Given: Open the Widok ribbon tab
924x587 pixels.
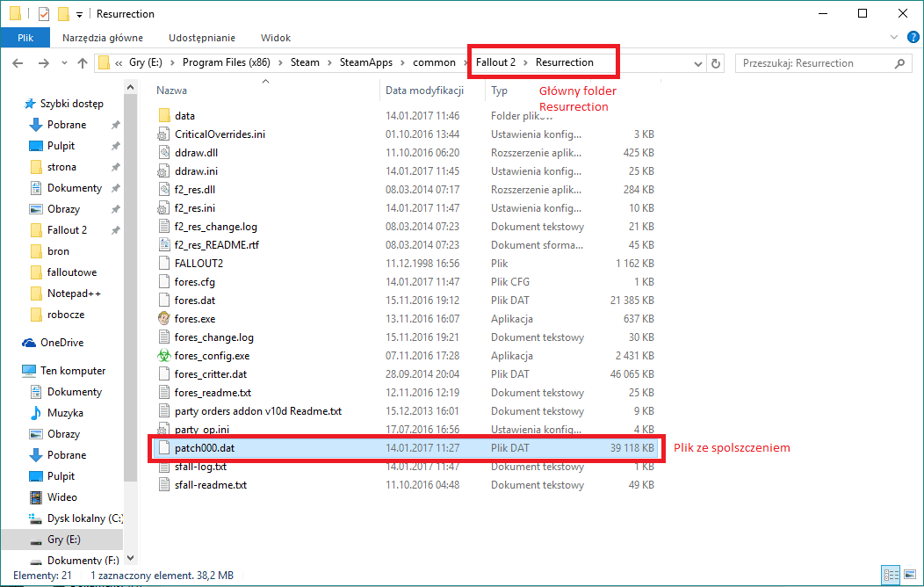Looking at the screenshot, I should (276, 38).
